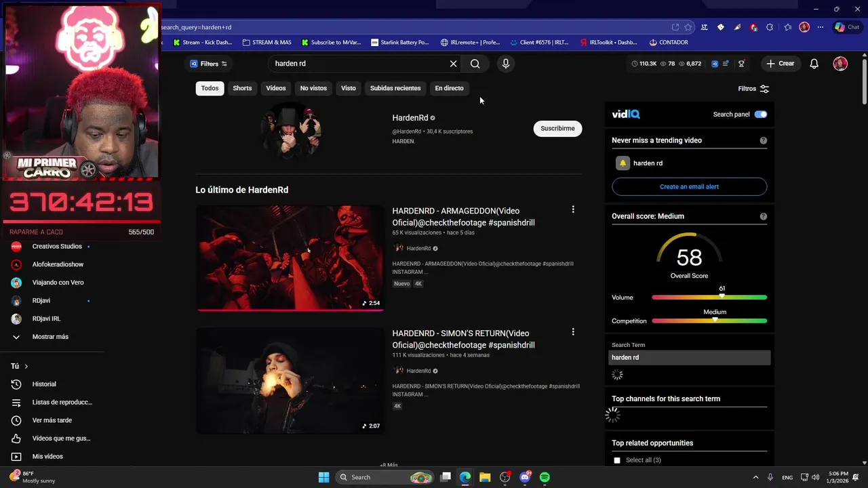Open CONTADOR bookmark
Image resolution: width=868 pixels, height=488 pixels.
[x=669, y=42]
